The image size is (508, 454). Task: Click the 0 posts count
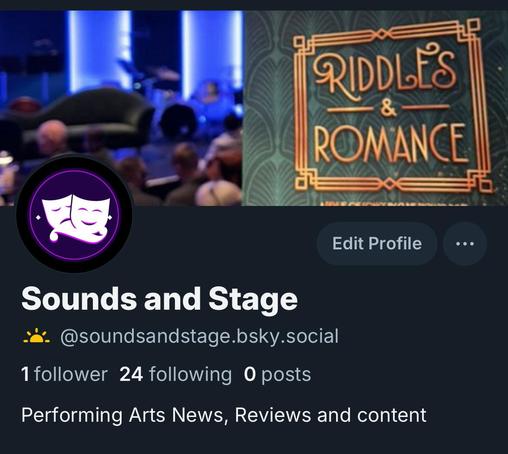277,374
